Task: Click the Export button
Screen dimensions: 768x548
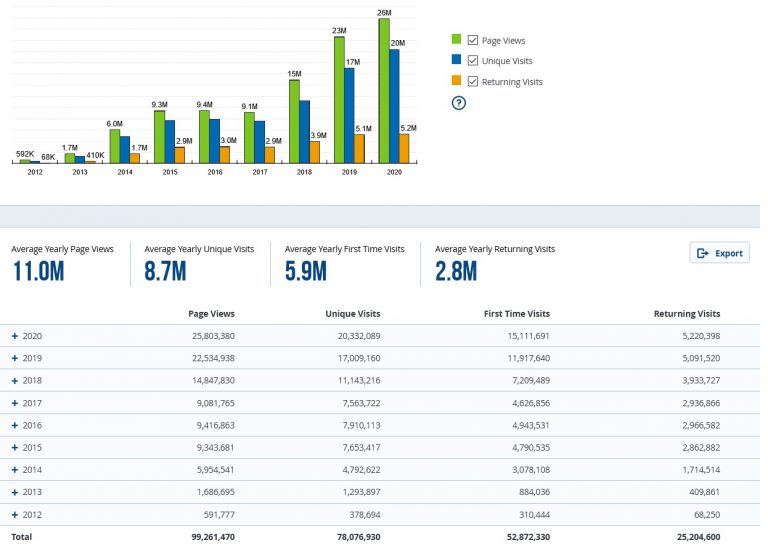Action: point(719,253)
